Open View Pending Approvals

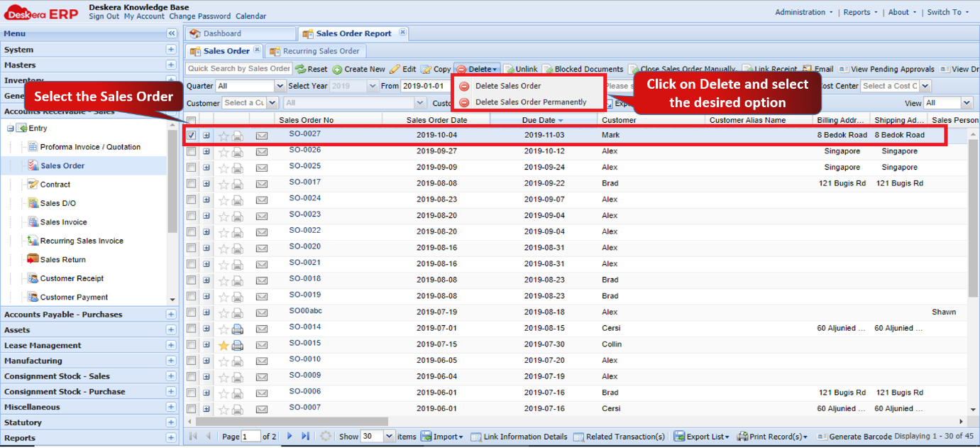[x=886, y=69]
